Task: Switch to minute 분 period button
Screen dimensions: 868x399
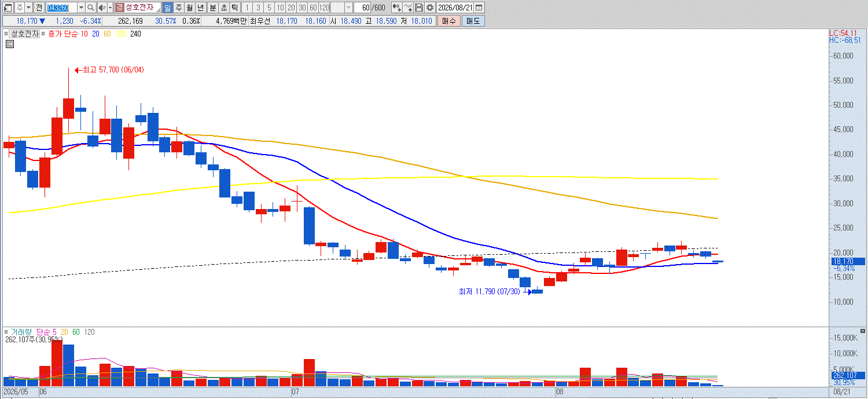Action: tap(212, 8)
